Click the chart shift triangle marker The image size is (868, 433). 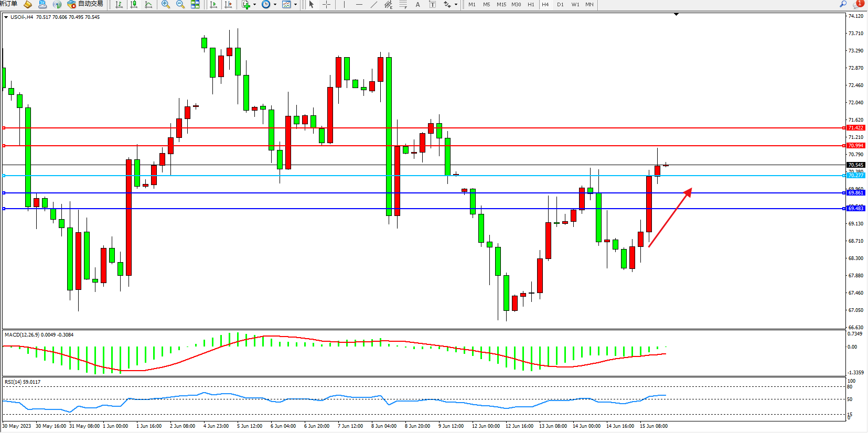tap(676, 14)
